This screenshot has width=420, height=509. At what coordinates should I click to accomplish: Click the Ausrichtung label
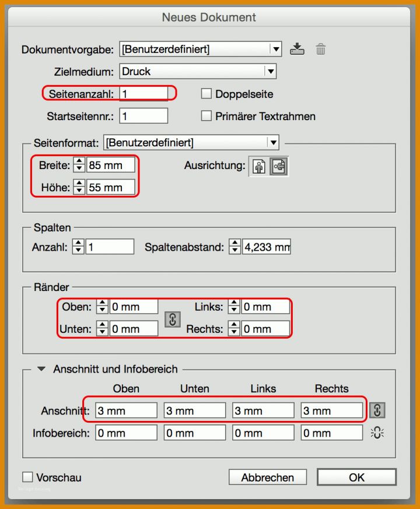pyautogui.click(x=215, y=165)
